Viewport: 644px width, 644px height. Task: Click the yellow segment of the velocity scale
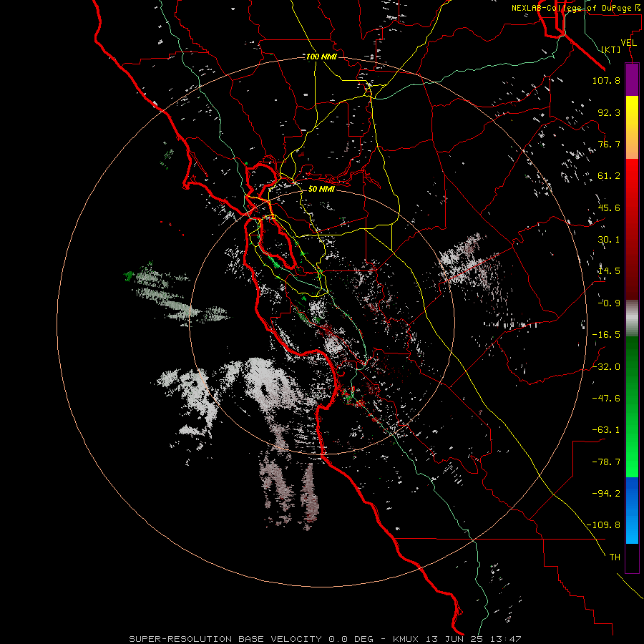point(632,127)
